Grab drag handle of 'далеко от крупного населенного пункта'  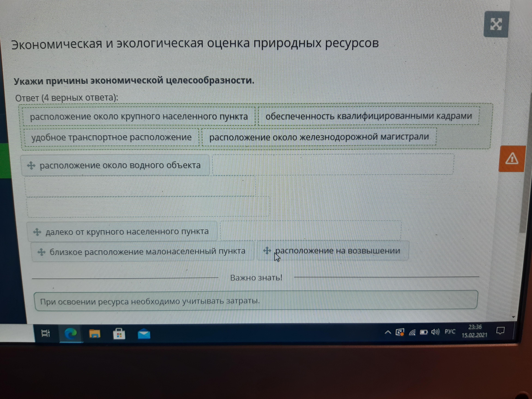pos(37,232)
